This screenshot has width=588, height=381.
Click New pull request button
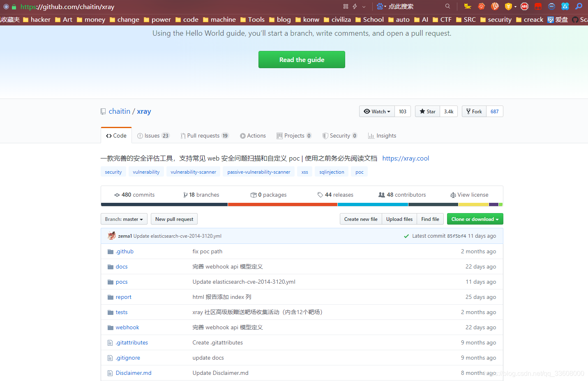pyautogui.click(x=174, y=219)
